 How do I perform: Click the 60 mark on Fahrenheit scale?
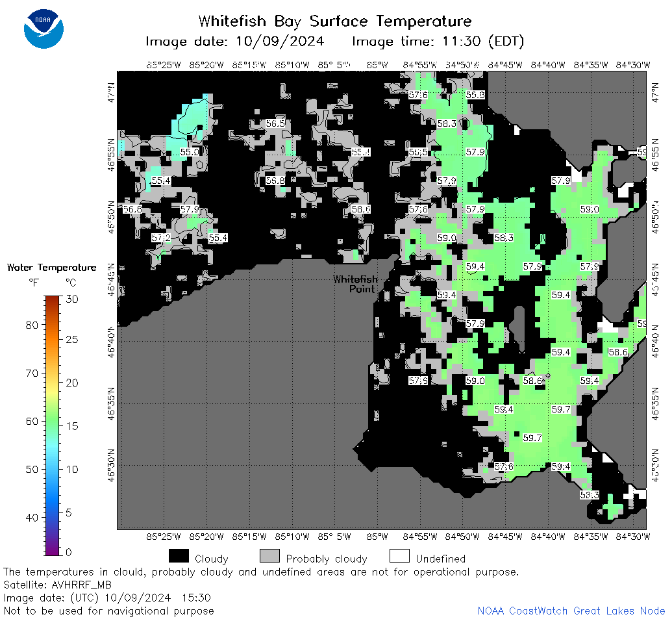pyautogui.click(x=32, y=421)
